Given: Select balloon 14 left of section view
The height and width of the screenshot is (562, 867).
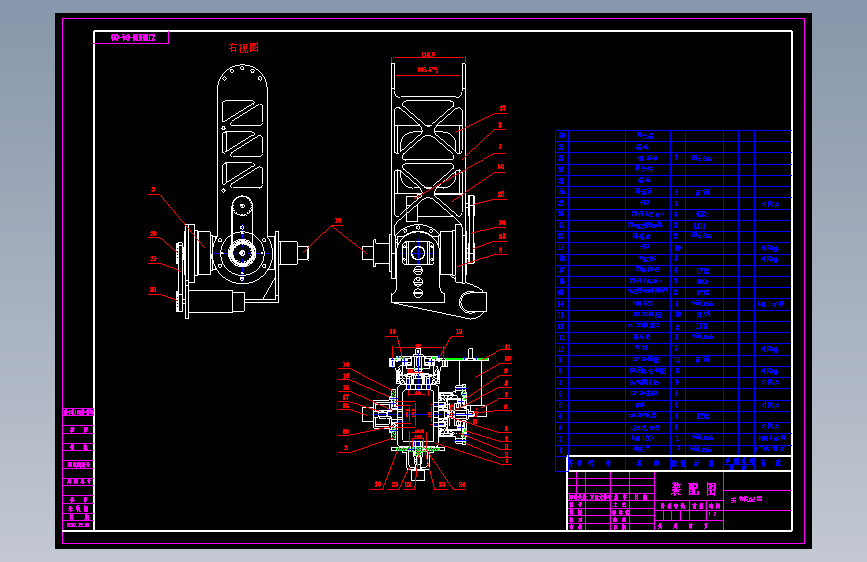Looking at the screenshot, I should click(346, 365).
